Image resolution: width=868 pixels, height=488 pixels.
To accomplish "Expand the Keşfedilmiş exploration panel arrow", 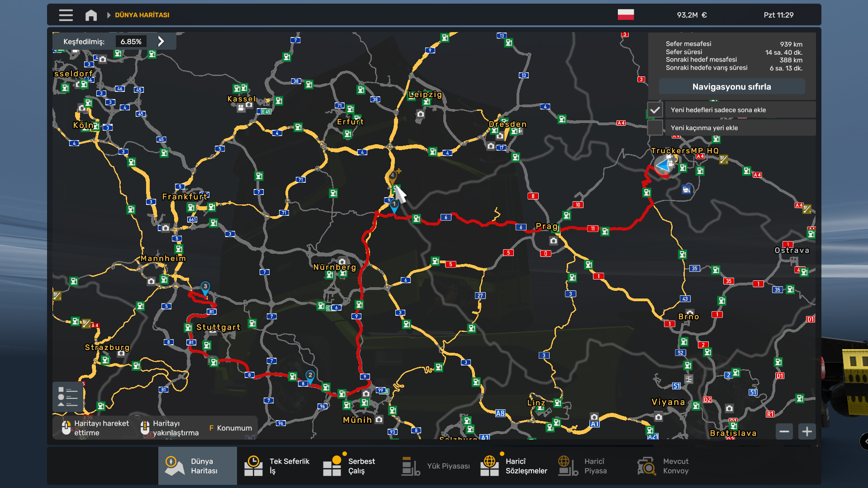I will (161, 41).
